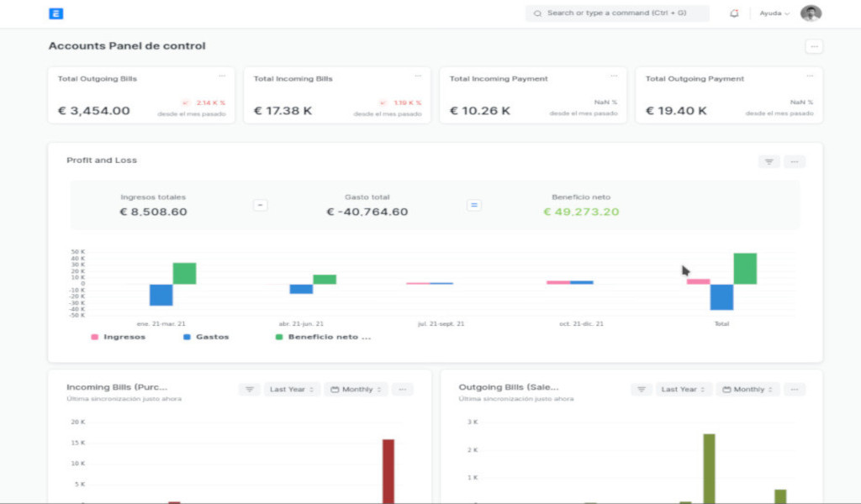Open Total Incoming Payment card options menu
This screenshot has height=504, width=861.
(x=614, y=76)
